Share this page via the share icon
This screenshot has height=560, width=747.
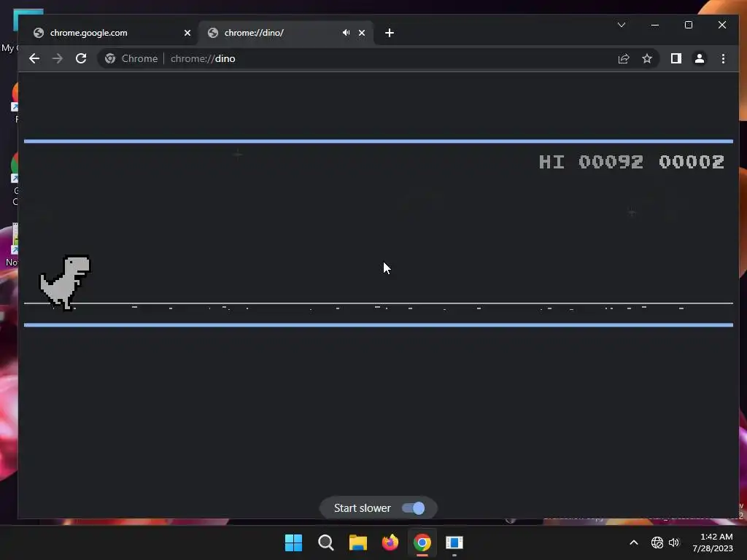(624, 58)
